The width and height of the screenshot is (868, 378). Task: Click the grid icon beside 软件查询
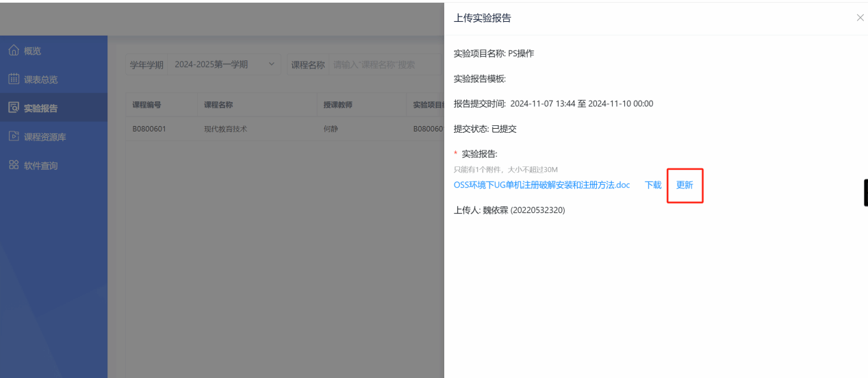pyautogui.click(x=14, y=166)
